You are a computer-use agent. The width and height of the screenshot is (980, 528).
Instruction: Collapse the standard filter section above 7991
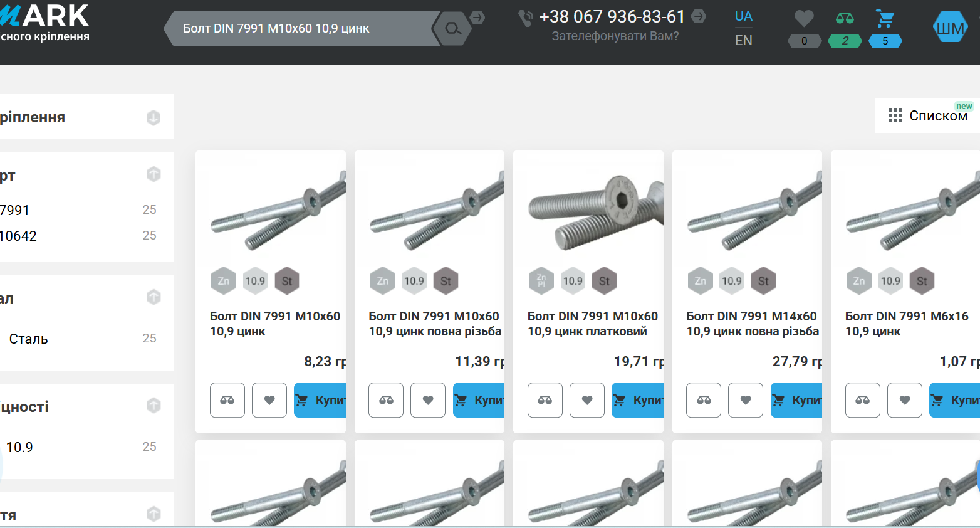tap(154, 174)
